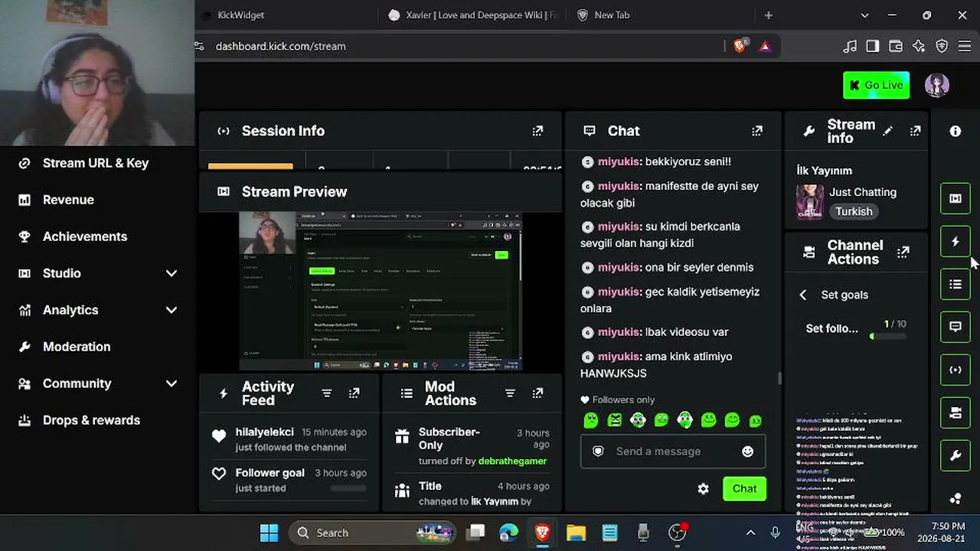Send message with the Chat button
The width and height of the screenshot is (980, 551).
coord(744,489)
